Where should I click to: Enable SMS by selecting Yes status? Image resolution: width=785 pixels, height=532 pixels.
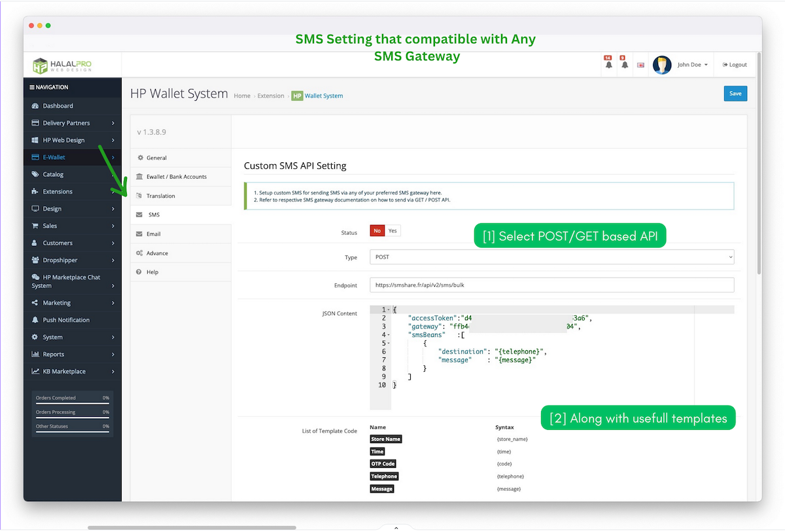[392, 230]
